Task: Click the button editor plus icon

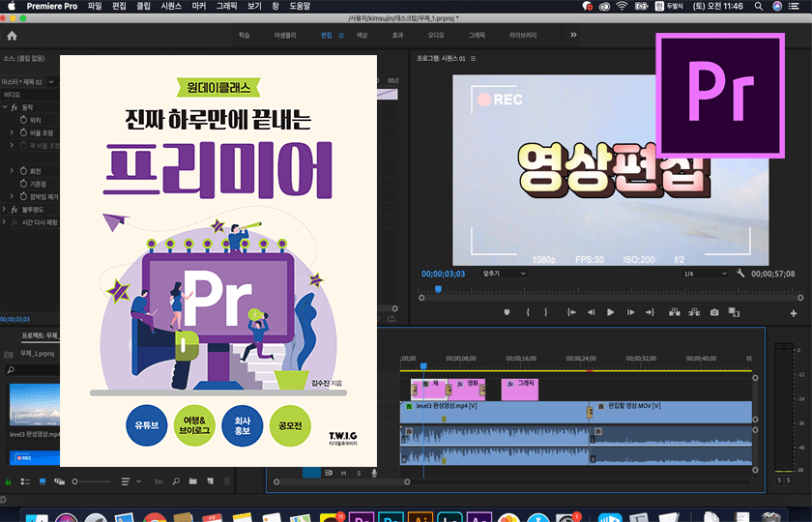Action: tap(794, 313)
